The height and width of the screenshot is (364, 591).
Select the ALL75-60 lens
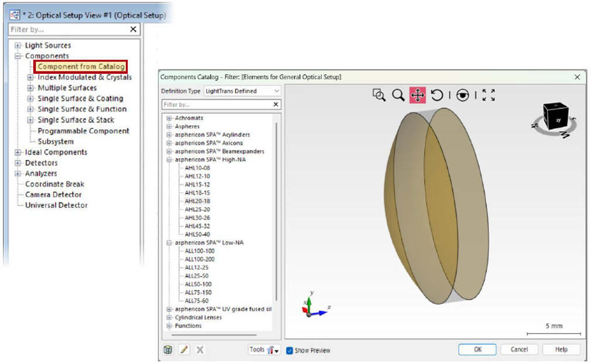click(196, 301)
